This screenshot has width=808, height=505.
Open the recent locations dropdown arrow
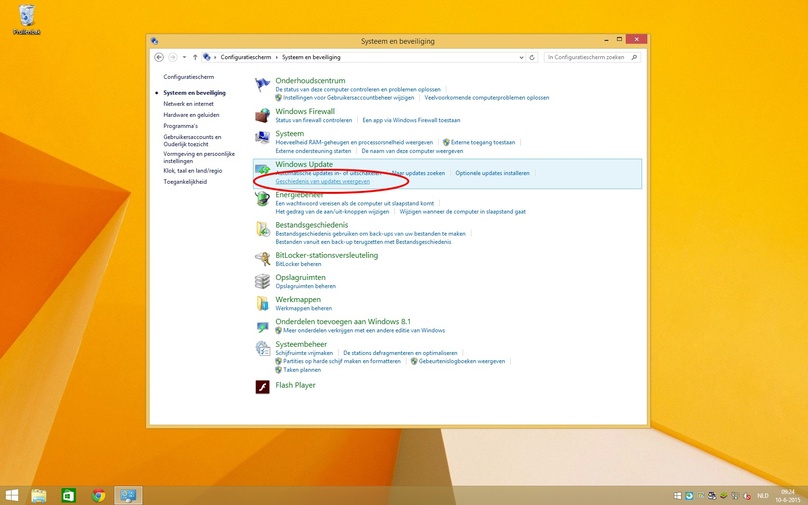[184, 57]
